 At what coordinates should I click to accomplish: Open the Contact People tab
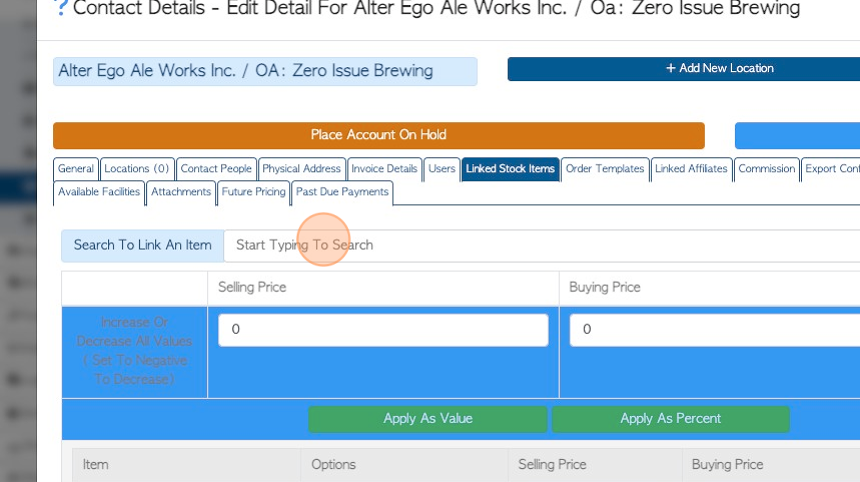point(216,169)
